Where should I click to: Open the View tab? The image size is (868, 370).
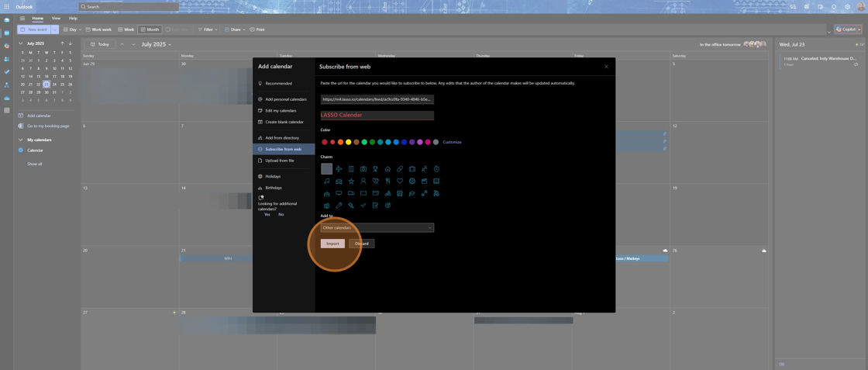[x=56, y=19]
